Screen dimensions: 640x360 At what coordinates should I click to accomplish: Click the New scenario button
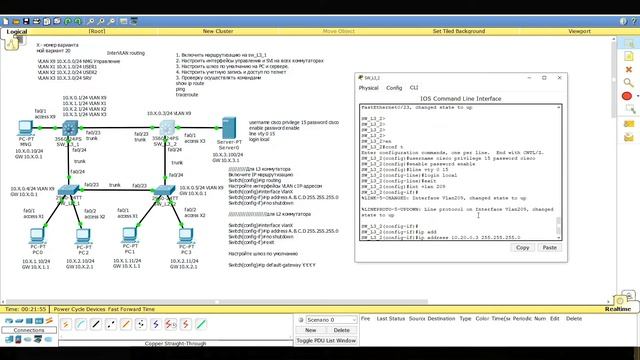[311, 330]
